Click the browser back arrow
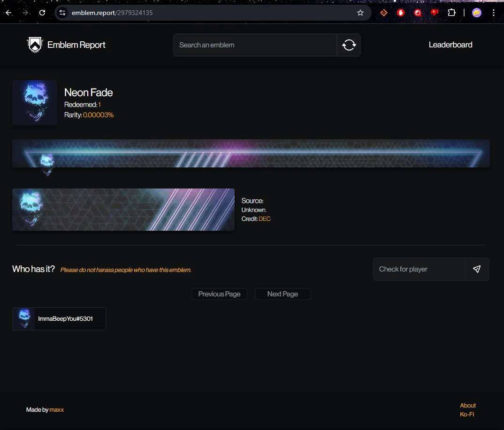The image size is (504, 430). 8,13
